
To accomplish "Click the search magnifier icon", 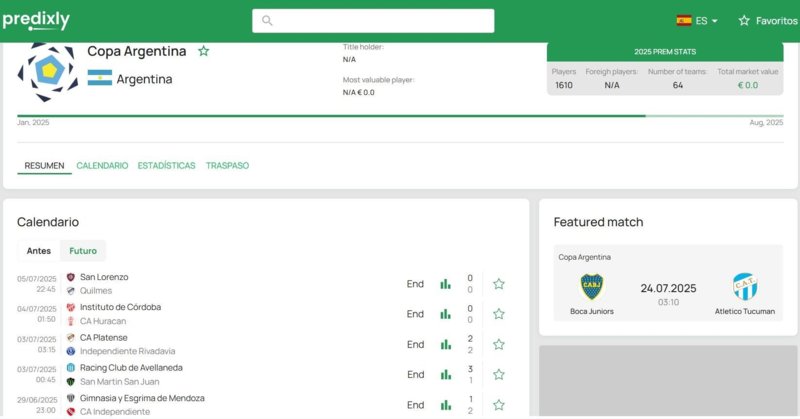I will (x=267, y=20).
